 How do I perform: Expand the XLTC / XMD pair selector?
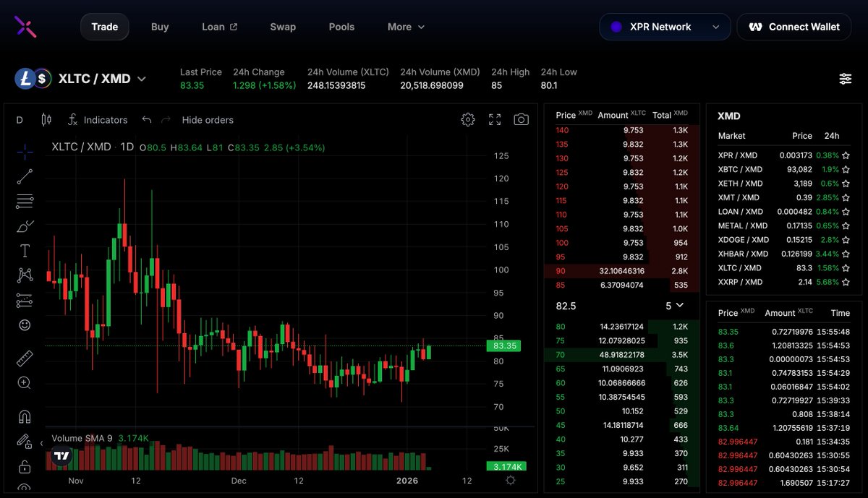(x=142, y=79)
